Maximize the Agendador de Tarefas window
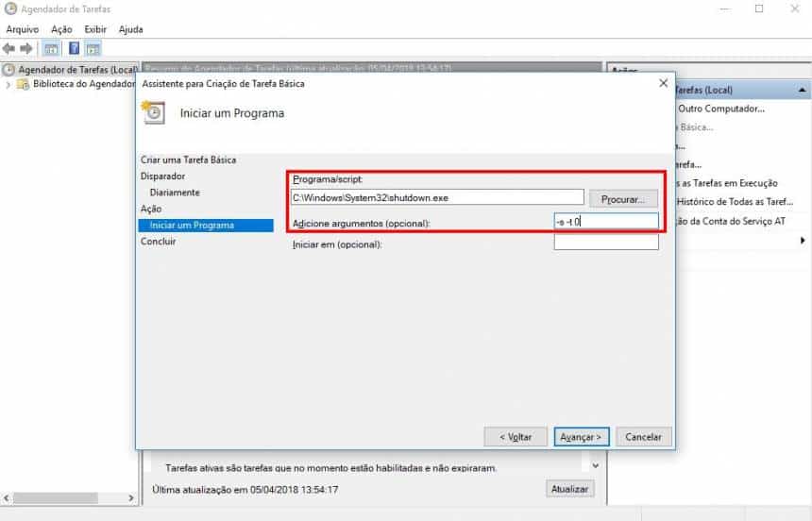 coord(759,8)
